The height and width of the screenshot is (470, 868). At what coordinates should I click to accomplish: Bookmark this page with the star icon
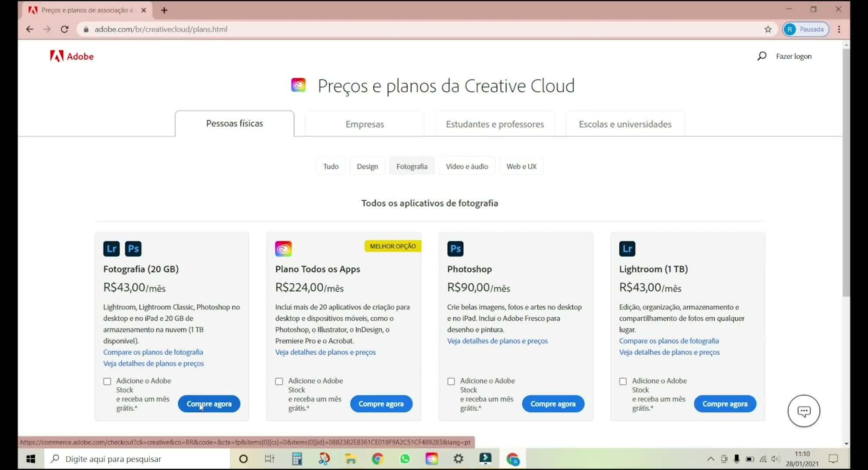pos(768,29)
